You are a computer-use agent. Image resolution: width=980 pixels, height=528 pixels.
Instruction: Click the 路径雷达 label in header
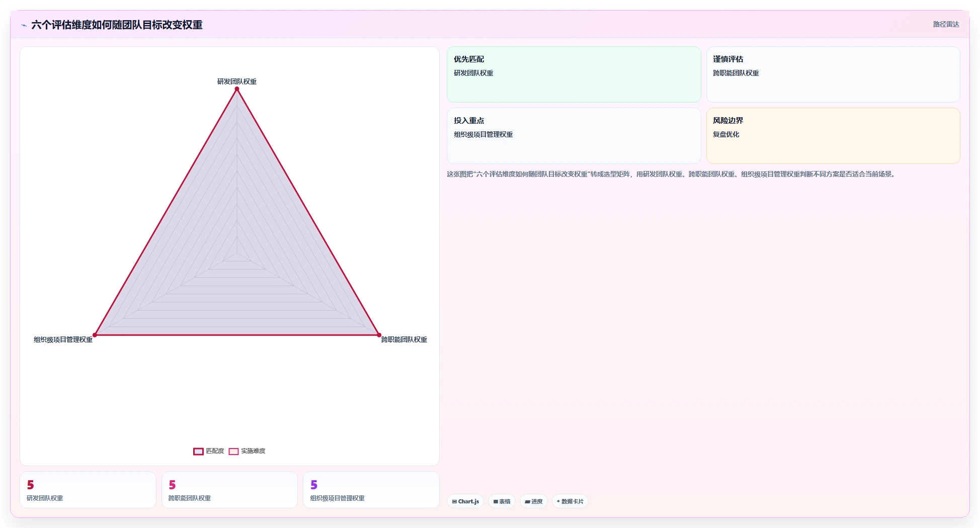946,24
